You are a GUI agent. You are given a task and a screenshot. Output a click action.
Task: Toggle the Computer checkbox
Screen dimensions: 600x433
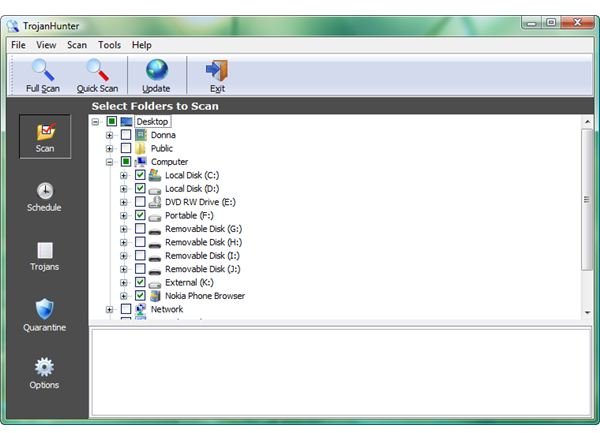tap(126, 161)
